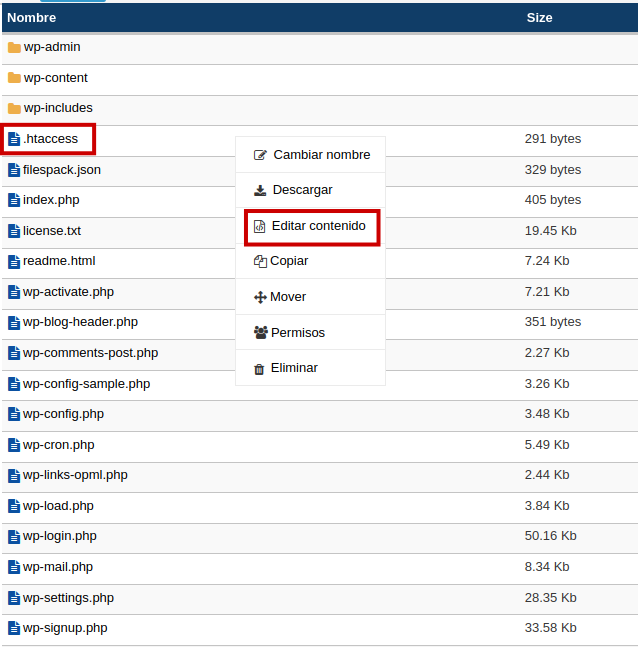Viewport: 638px width, 647px height.
Task: Click the wp-includes folder icon
Action: coord(14,108)
